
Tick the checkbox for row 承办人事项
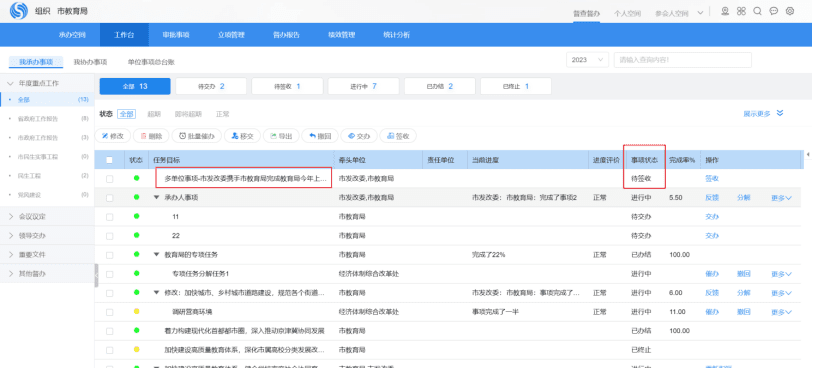tap(109, 198)
